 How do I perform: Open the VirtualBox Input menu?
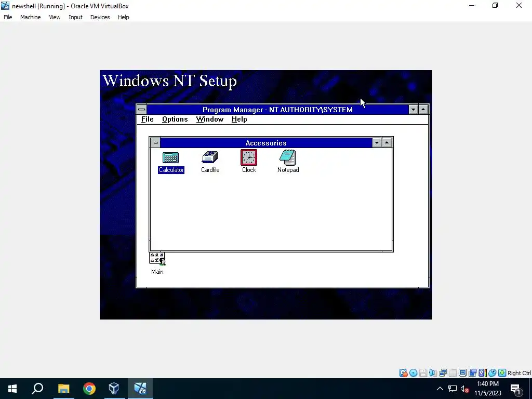click(75, 17)
